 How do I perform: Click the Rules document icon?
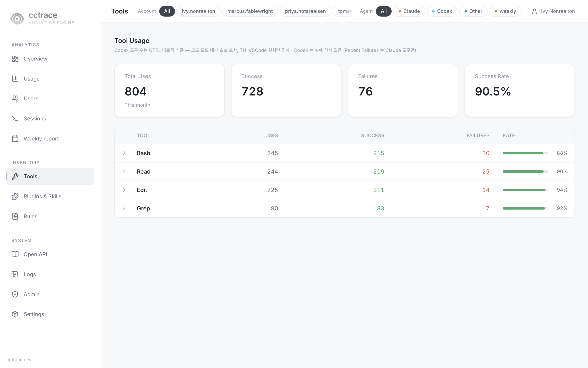(15, 216)
